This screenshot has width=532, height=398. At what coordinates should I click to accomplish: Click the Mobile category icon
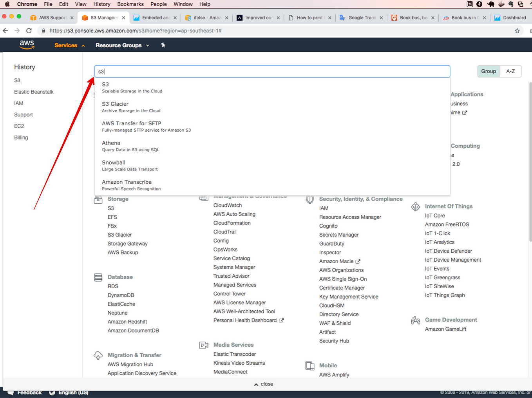[310, 366]
